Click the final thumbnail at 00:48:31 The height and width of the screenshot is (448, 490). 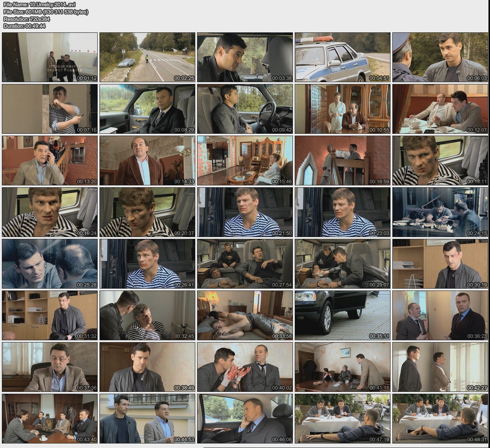(x=440, y=419)
